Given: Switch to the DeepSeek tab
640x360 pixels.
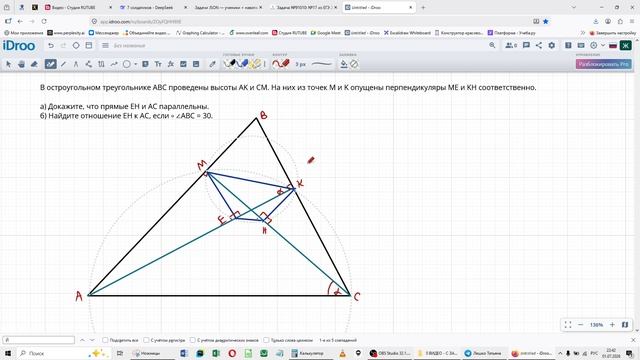Looking at the screenshot, I should [x=153, y=7].
